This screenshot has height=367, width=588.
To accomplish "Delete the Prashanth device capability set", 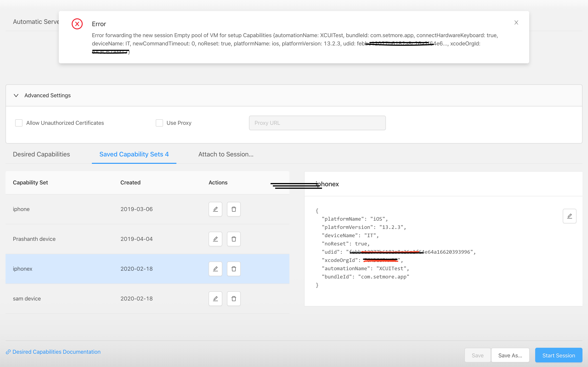I will pyautogui.click(x=234, y=239).
